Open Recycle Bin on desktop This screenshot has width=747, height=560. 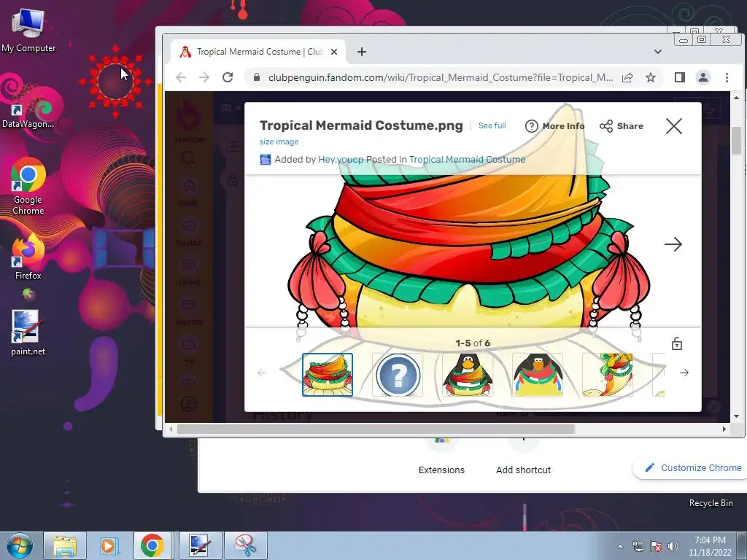pyautogui.click(x=711, y=503)
